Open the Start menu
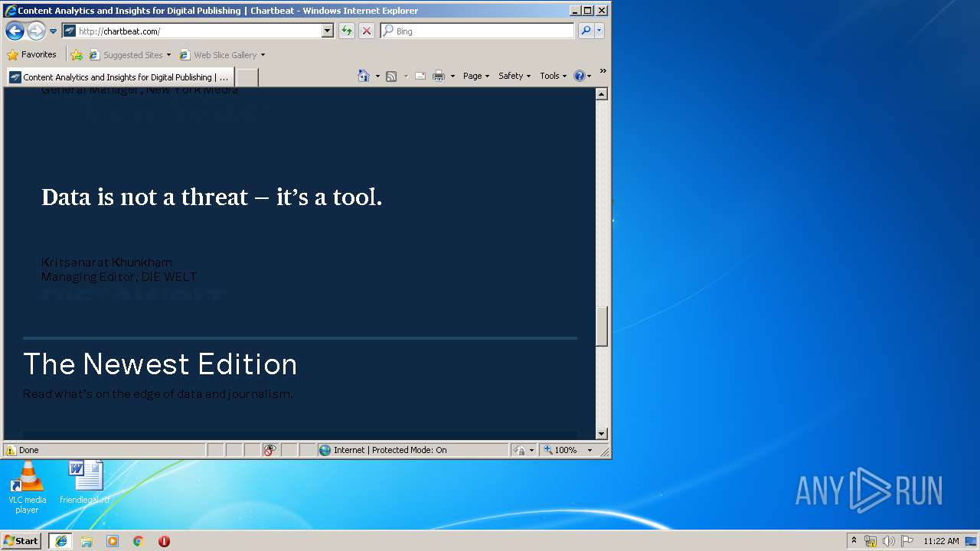 pos(21,540)
